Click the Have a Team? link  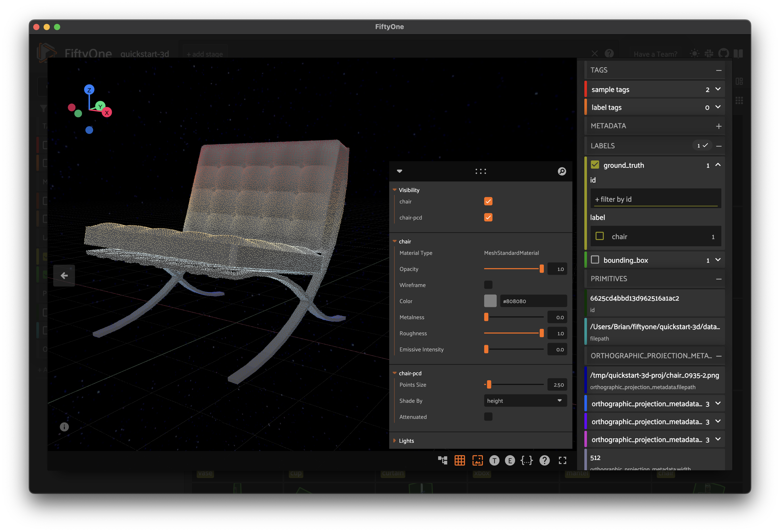point(655,54)
